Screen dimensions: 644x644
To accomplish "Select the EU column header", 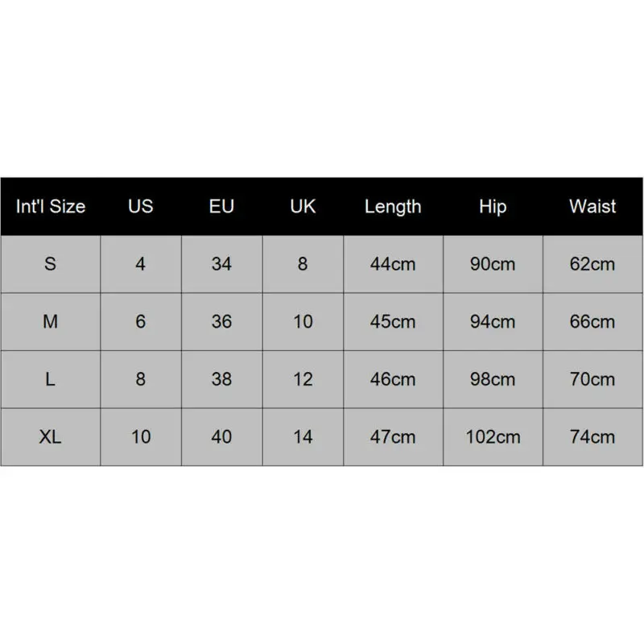I will pos(221,207).
